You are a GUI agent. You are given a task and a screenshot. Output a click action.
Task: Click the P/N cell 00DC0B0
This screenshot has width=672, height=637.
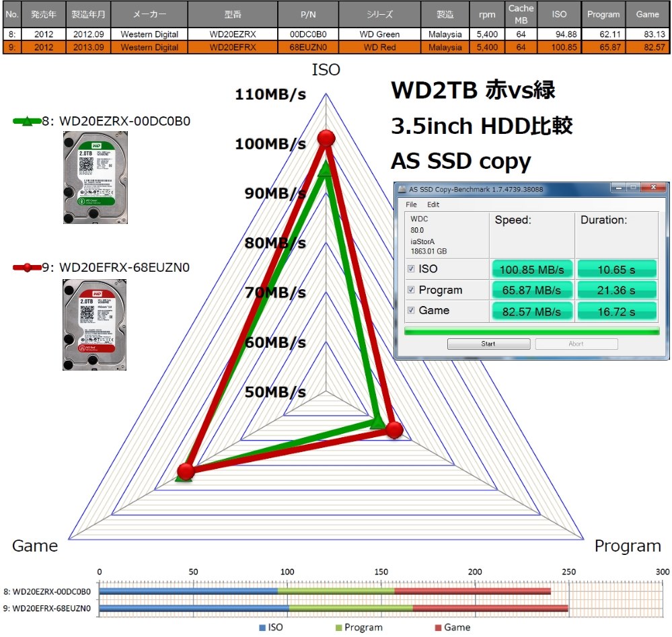pyautogui.click(x=308, y=34)
